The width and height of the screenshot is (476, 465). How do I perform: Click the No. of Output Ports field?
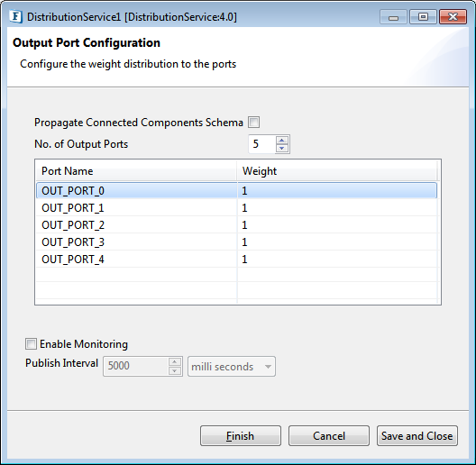pos(262,144)
